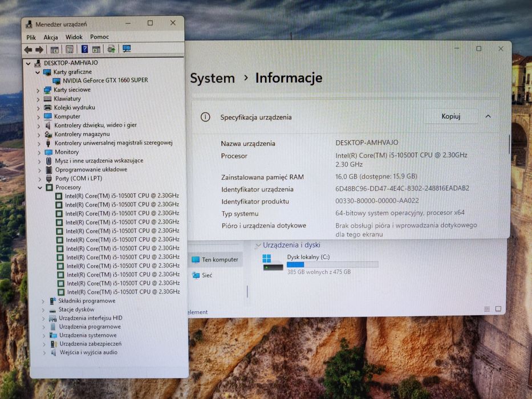The height and width of the screenshot is (399, 532).
Task: Click the Klawiatury keyboard icon
Action: point(47,99)
